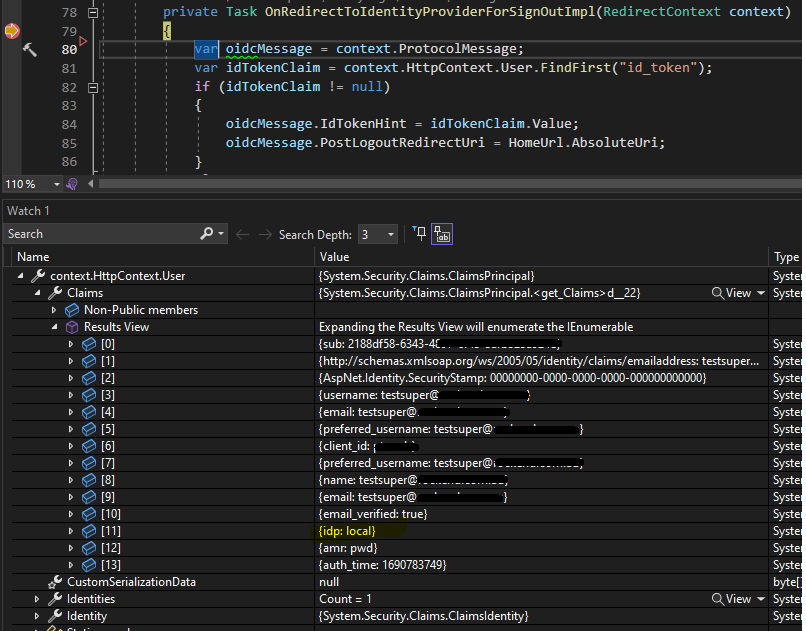Toggle the pinned member names 'ab' display icon

pyautogui.click(x=441, y=234)
